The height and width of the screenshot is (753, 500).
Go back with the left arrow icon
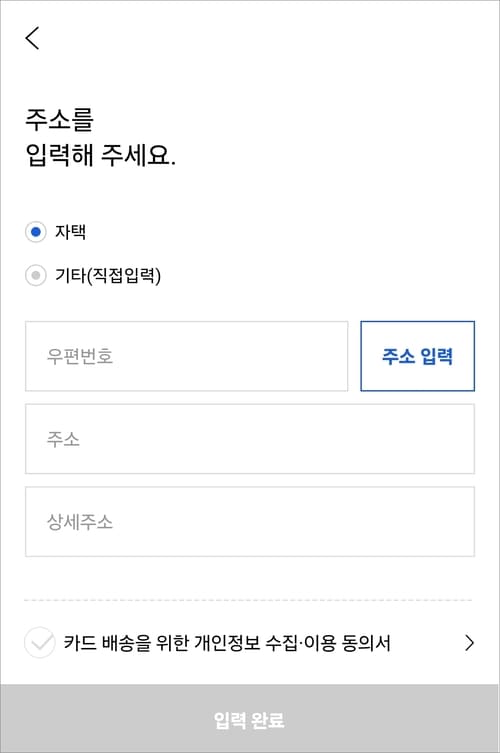click(x=32, y=38)
